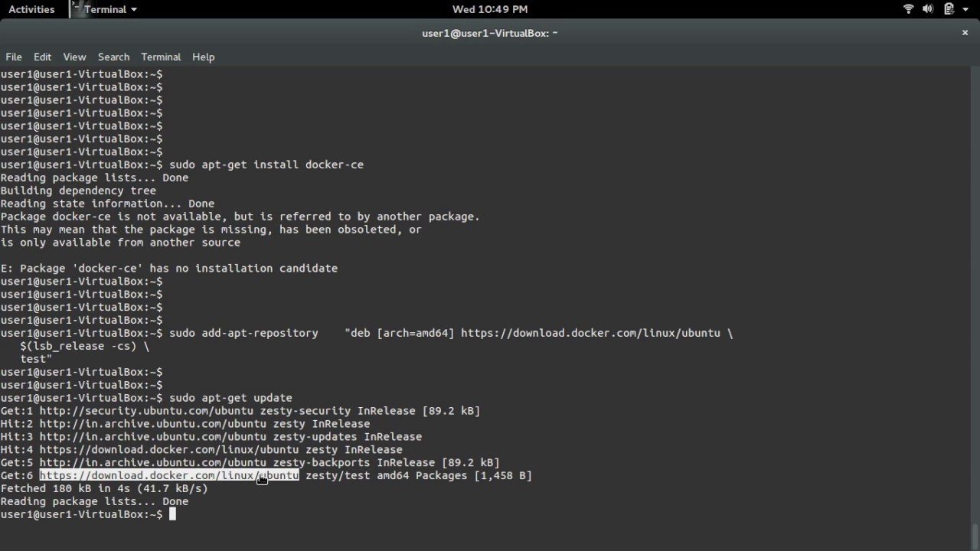This screenshot has height=551, width=980.
Task: Expand the system menu arrow
Action: coord(965,9)
